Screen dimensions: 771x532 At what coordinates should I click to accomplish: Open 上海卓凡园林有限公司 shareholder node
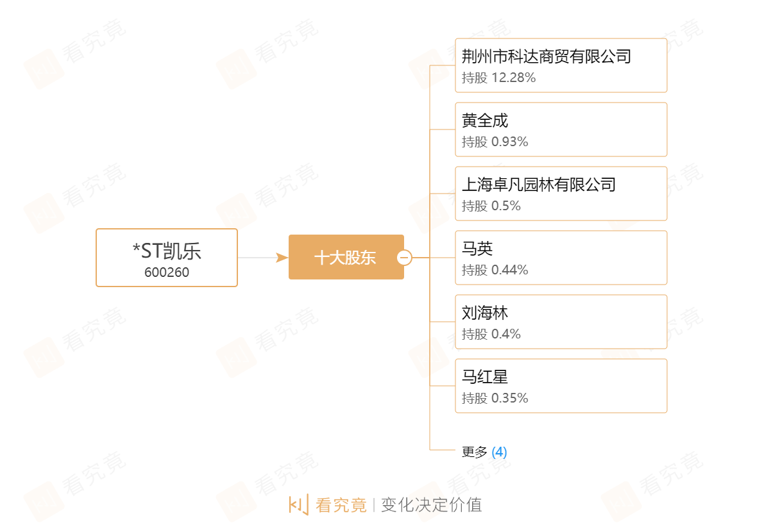(x=561, y=194)
